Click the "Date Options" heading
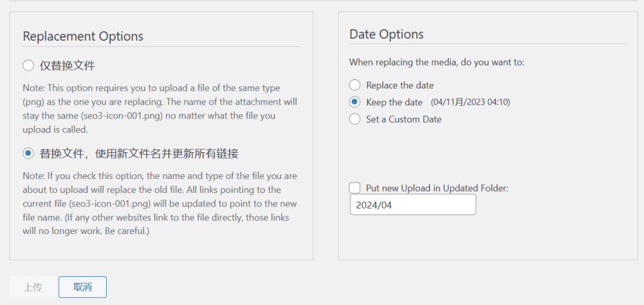 (x=386, y=34)
